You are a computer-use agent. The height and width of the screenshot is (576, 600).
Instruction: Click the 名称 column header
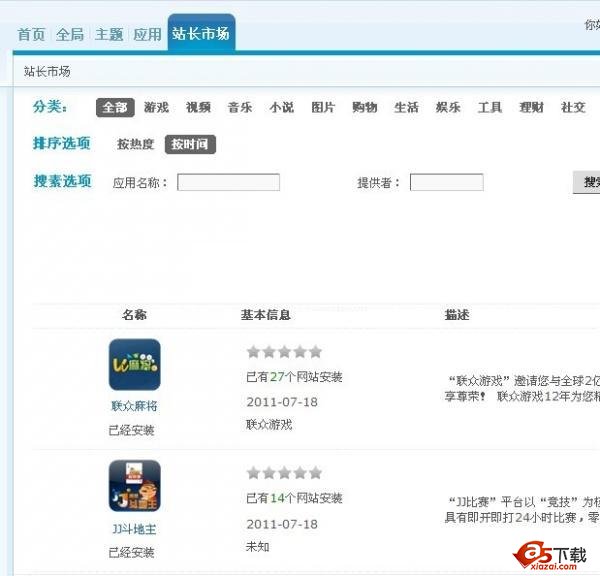click(x=134, y=315)
